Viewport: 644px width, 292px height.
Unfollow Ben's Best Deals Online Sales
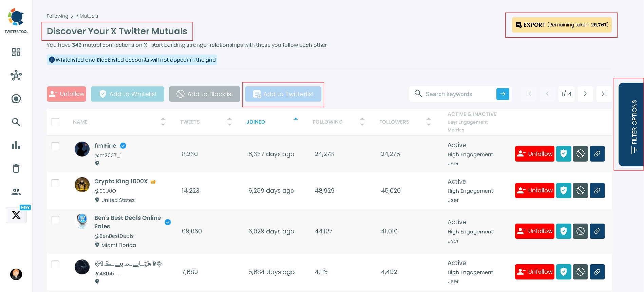click(535, 231)
